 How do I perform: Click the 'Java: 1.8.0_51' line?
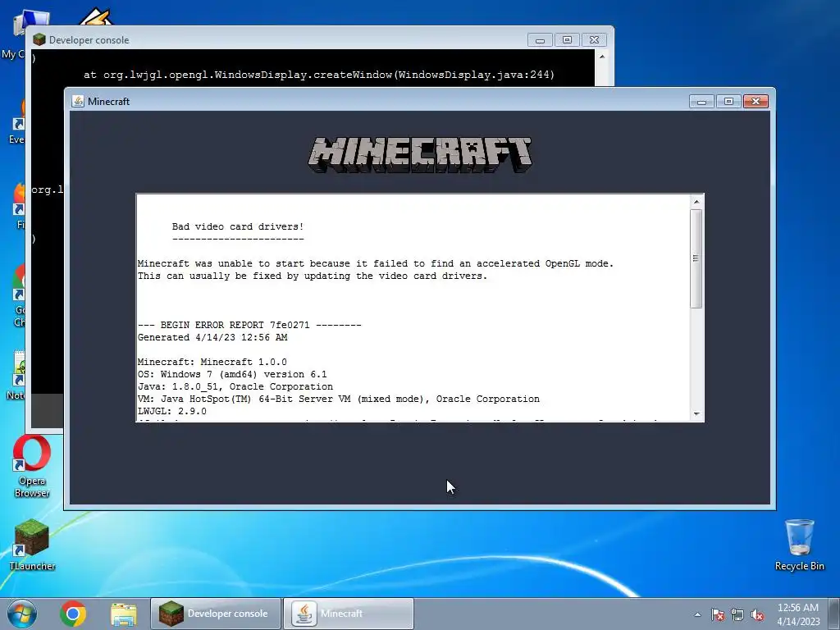tap(235, 387)
